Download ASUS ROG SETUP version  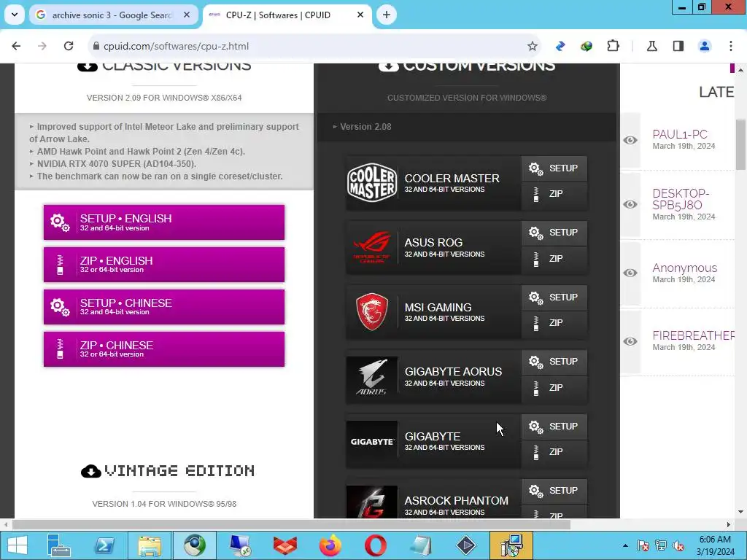(554, 233)
